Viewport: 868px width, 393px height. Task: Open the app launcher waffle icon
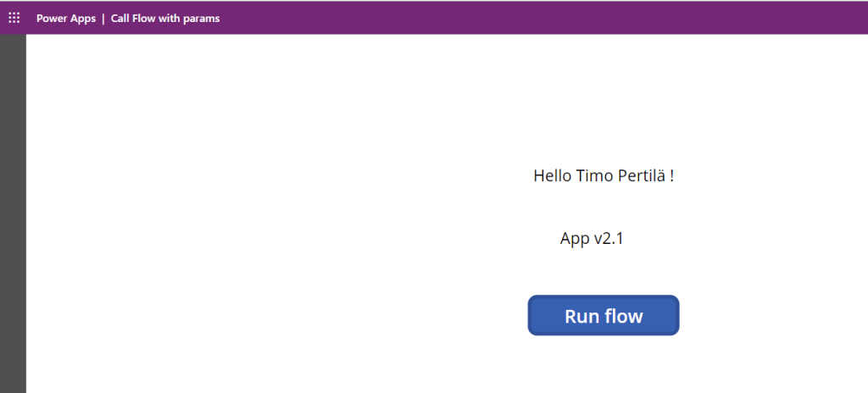(x=14, y=18)
